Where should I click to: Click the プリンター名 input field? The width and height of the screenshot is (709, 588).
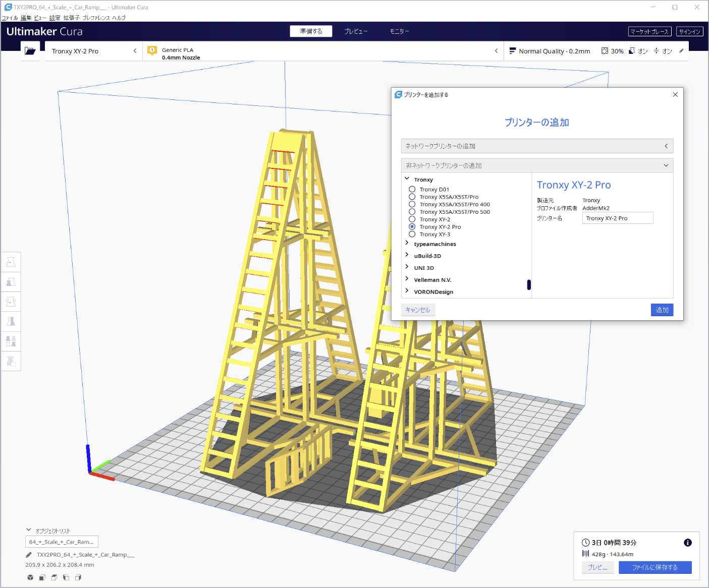point(618,218)
